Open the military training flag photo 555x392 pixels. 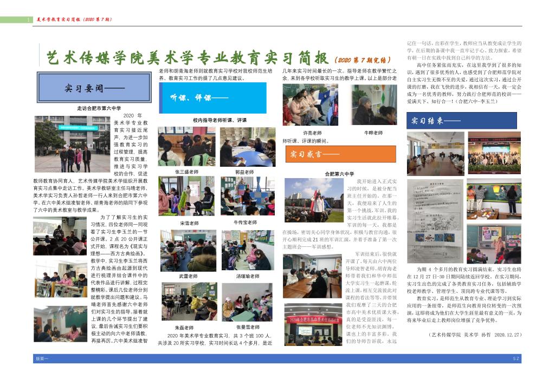314,200
